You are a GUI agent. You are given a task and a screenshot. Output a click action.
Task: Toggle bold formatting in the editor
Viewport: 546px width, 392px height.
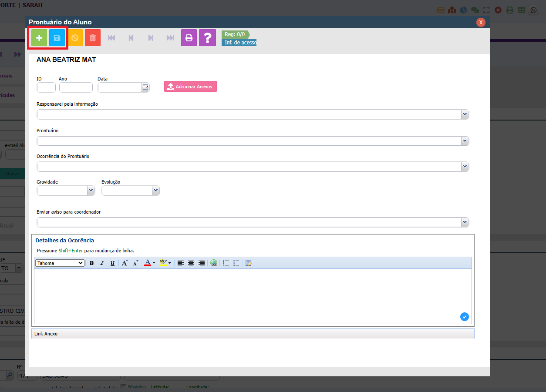coord(91,263)
